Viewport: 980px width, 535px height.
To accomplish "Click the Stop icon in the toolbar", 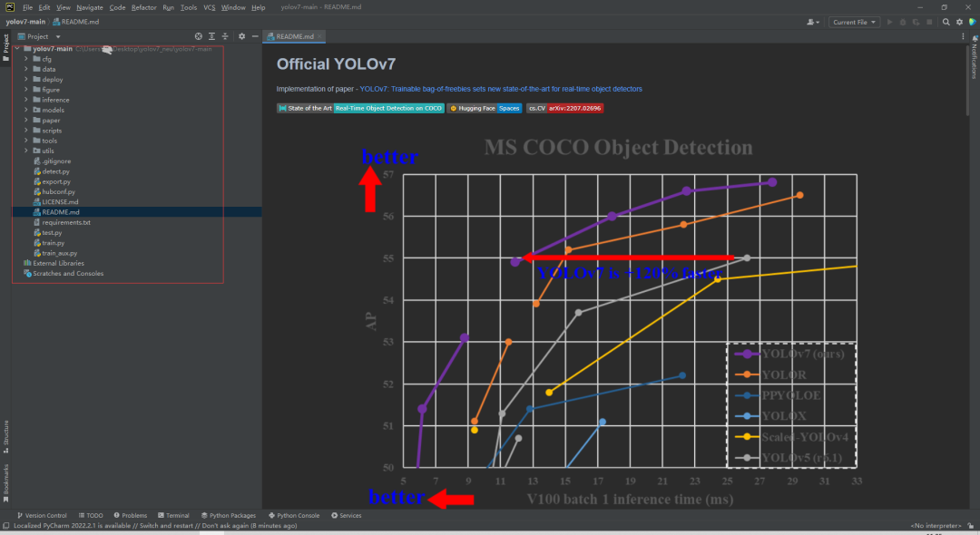I will (x=929, y=22).
